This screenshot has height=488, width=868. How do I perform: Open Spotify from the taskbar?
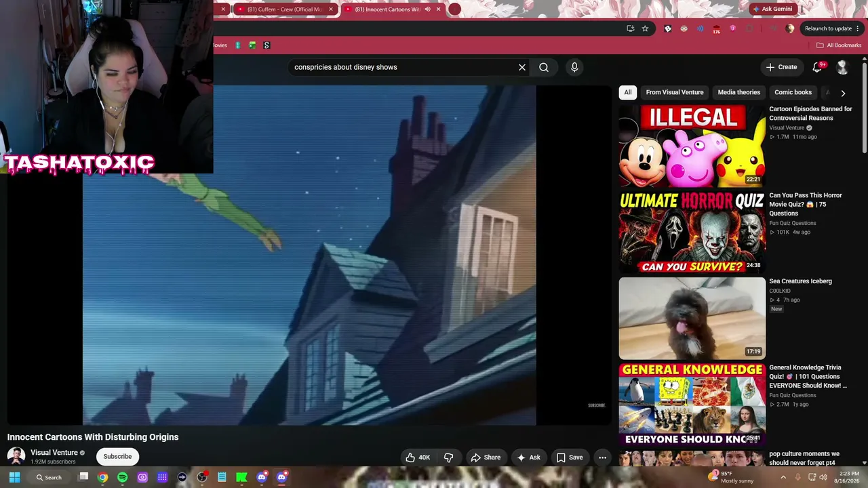[x=122, y=477]
